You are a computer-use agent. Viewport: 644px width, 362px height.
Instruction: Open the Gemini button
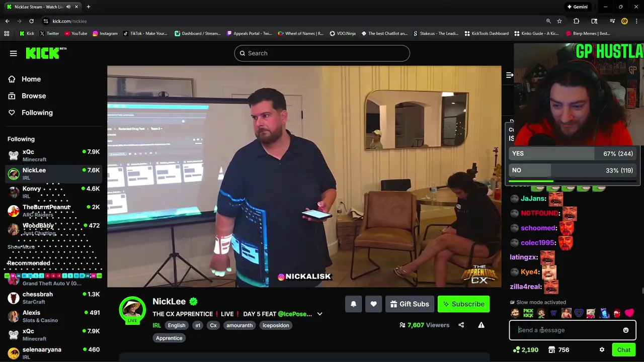coord(577,7)
